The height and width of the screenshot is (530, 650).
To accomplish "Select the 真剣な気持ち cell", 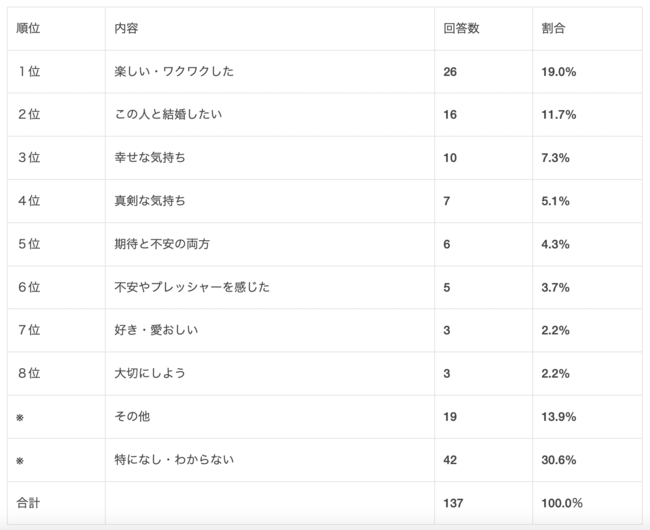I will pyautogui.click(x=151, y=201).
